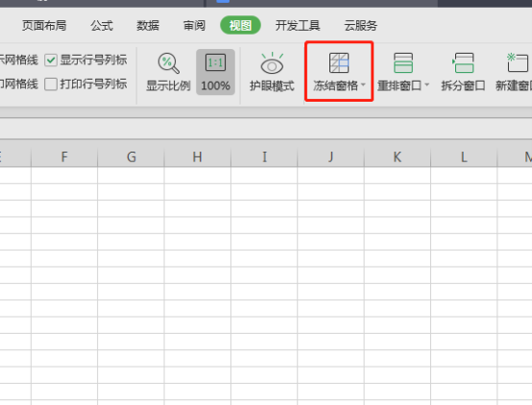
Task: Expand the 冻结窗格 dropdown arrow
Action: 363,84
